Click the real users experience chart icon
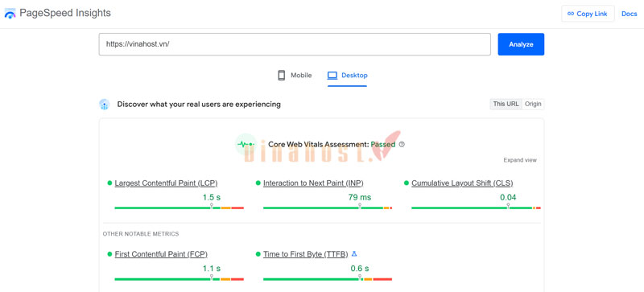Screen dimensions: 644x292 coord(105,105)
